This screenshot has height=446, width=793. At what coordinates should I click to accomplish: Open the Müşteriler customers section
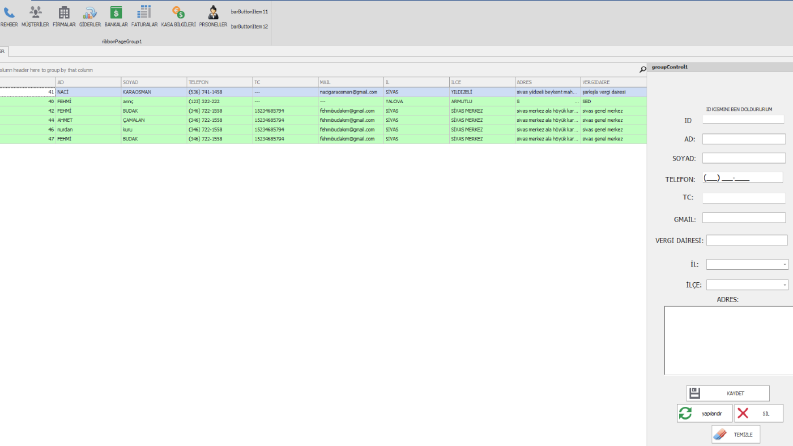tap(35, 16)
